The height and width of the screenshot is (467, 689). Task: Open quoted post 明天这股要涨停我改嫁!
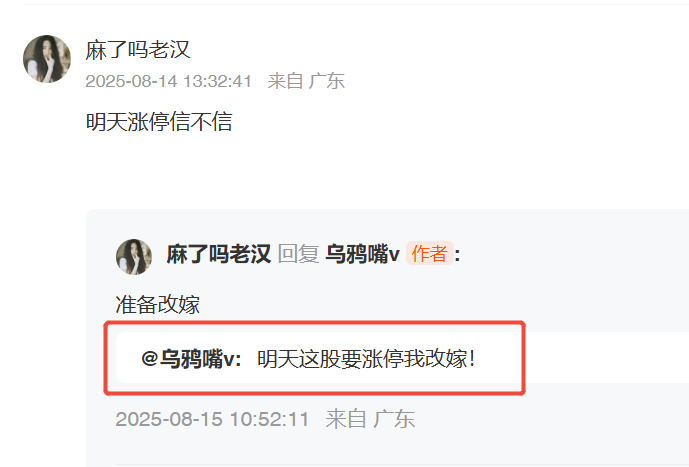(366, 359)
